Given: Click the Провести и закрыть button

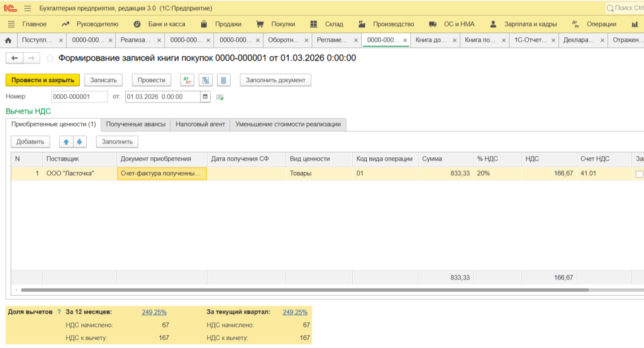Looking at the screenshot, I should coord(43,81).
